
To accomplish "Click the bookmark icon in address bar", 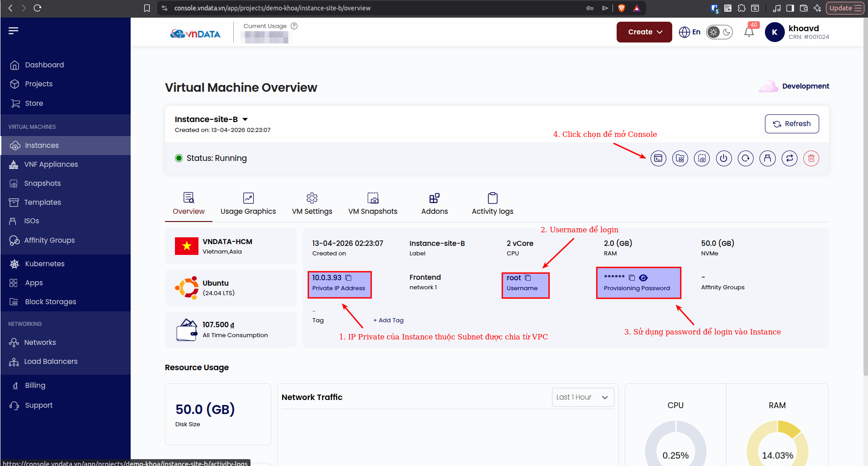I will coord(147,8).
